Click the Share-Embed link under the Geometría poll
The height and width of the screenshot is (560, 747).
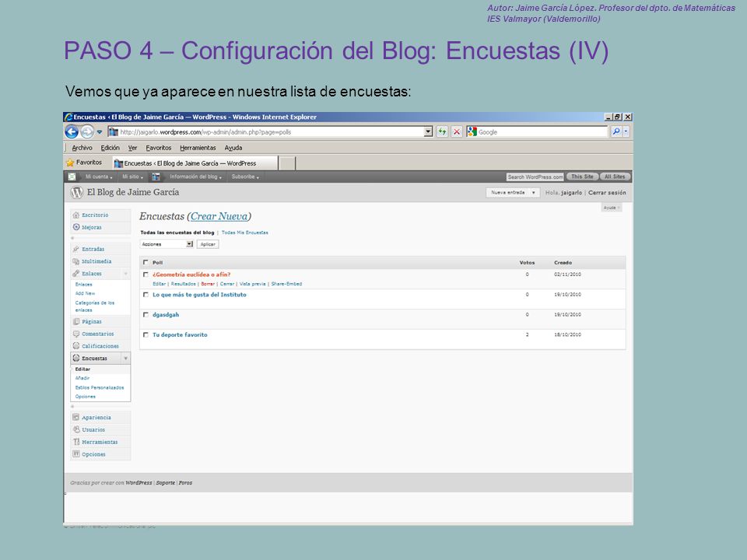[x=286, y=284]
